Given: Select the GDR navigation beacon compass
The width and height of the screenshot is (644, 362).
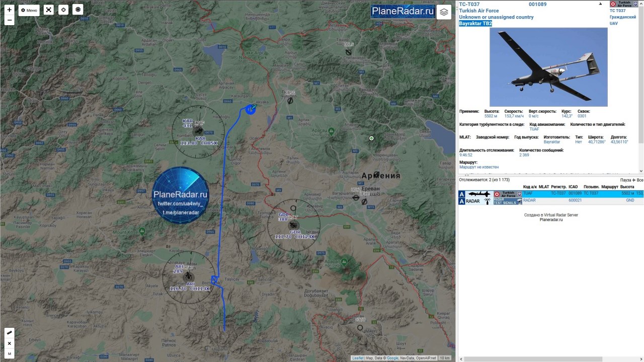Looking at the screenshot, I should (294, 226).
